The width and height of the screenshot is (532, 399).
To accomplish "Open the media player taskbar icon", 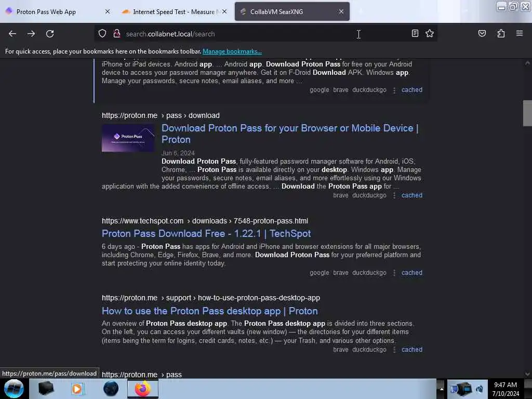I will 77,389.
